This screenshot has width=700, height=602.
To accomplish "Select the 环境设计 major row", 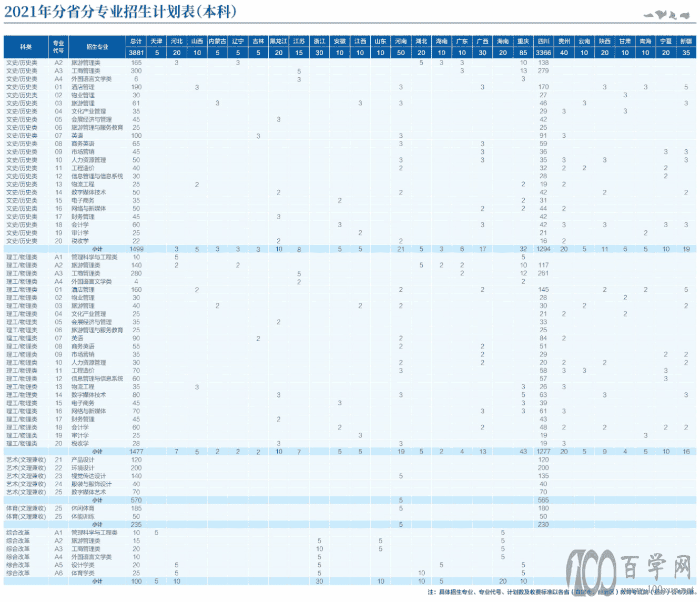I will (350, 468).
